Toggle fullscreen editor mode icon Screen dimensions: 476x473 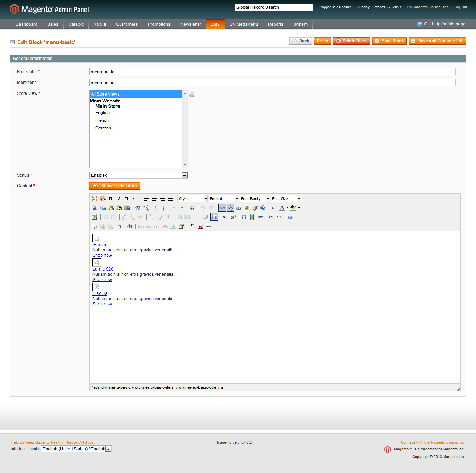pyautogui.click(x=290, y=217)
